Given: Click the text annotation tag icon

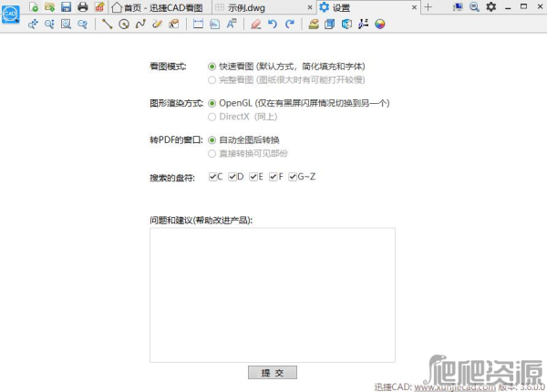Looking at the screenshot, I should [x=174, y=24].
